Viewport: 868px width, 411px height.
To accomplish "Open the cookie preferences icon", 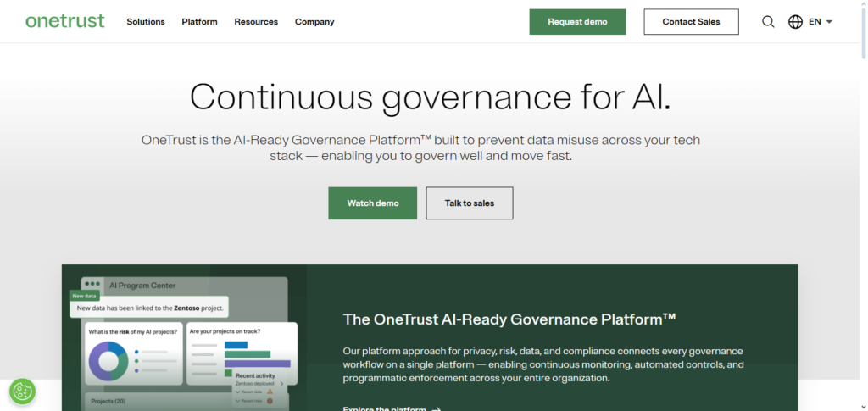I will click(23, 392).
